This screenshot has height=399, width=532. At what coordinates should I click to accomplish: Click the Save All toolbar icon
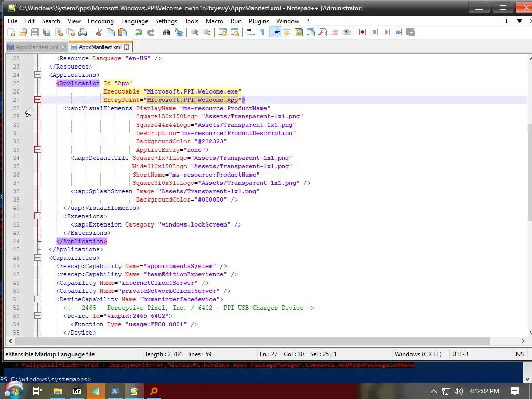[47, 32]
